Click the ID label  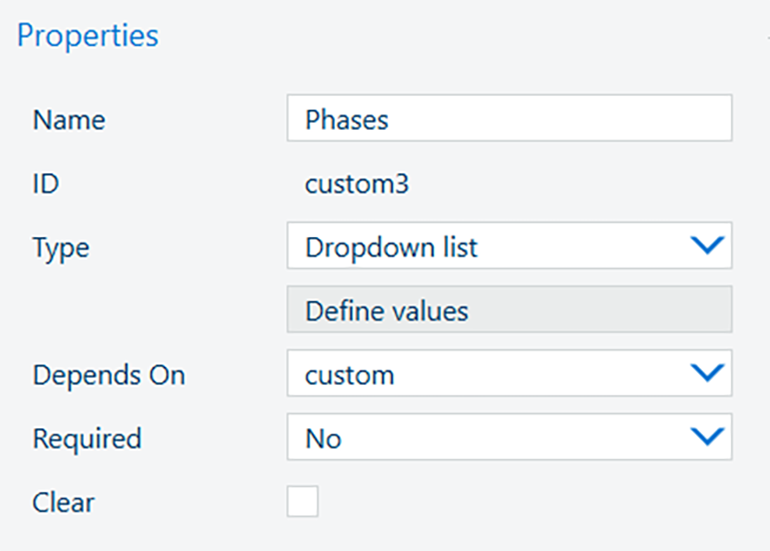tap(47, 184)
